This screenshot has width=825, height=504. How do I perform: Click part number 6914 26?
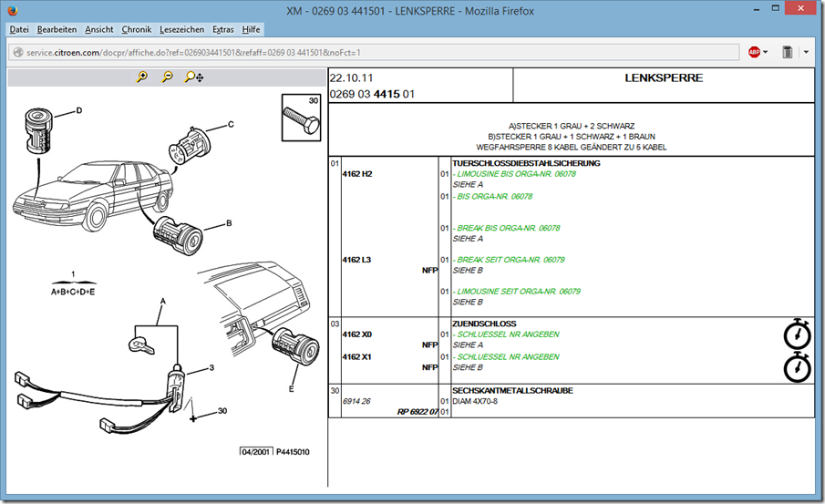(x=356, y=401)
